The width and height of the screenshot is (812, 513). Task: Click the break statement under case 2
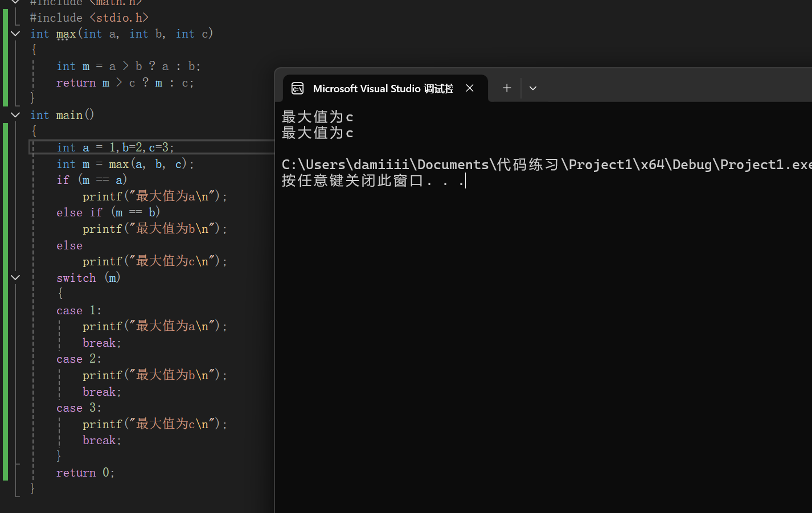pyautogui.click(x=102, y=392)
